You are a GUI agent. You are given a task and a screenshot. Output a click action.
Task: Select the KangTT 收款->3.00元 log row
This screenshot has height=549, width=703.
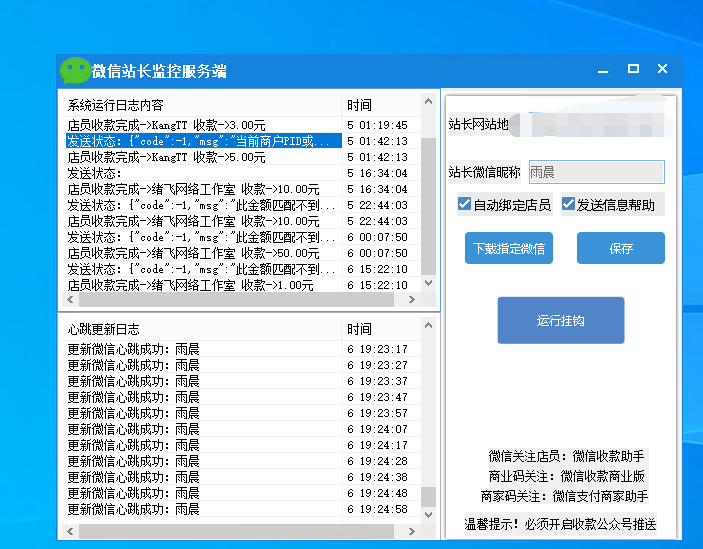point(200,125)
